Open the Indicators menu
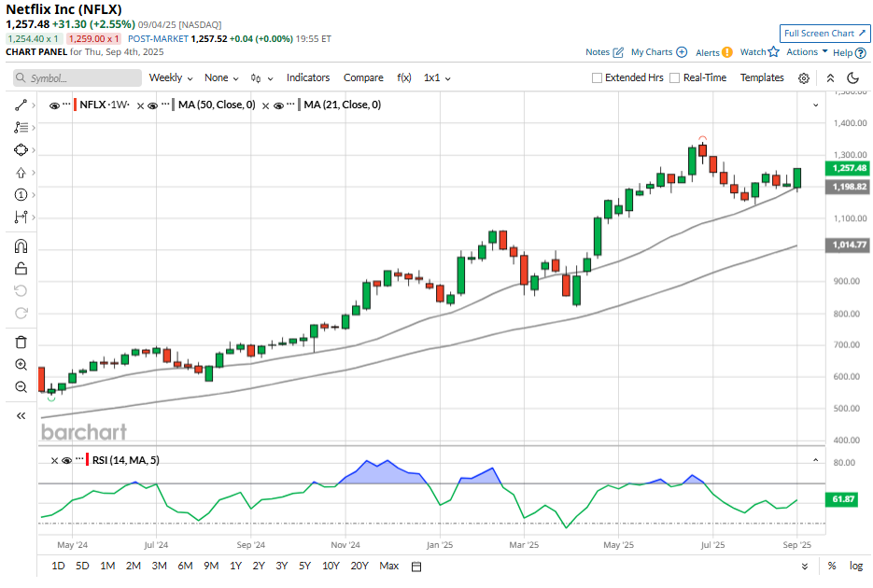873x588 pixels. pyautogui.click(x=308, y=77)
